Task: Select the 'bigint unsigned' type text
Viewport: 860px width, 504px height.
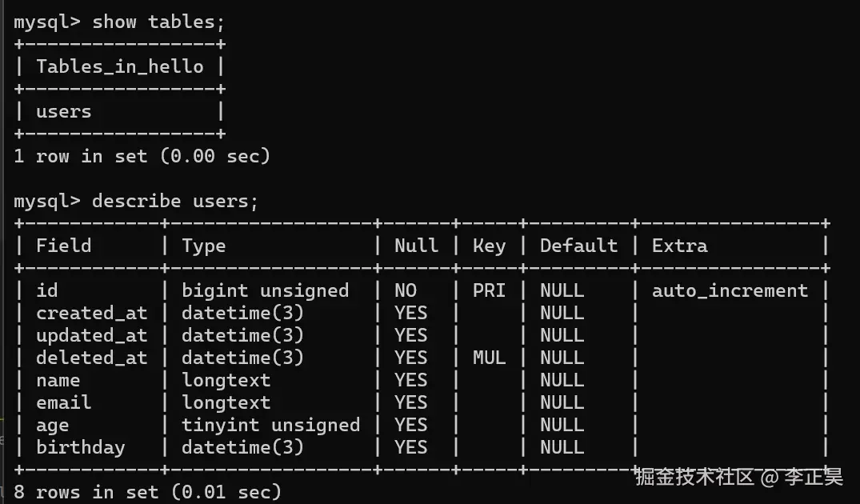Action: pos(265,290)
